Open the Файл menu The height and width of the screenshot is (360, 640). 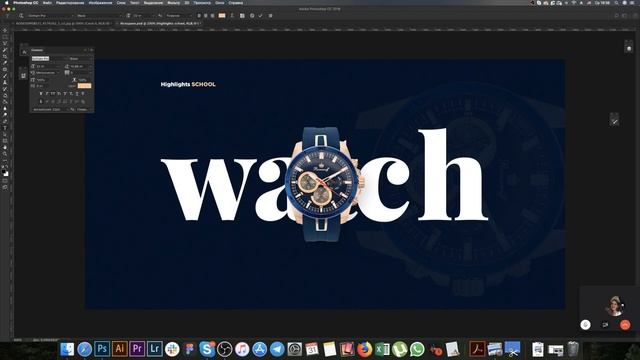pos(47,3)
